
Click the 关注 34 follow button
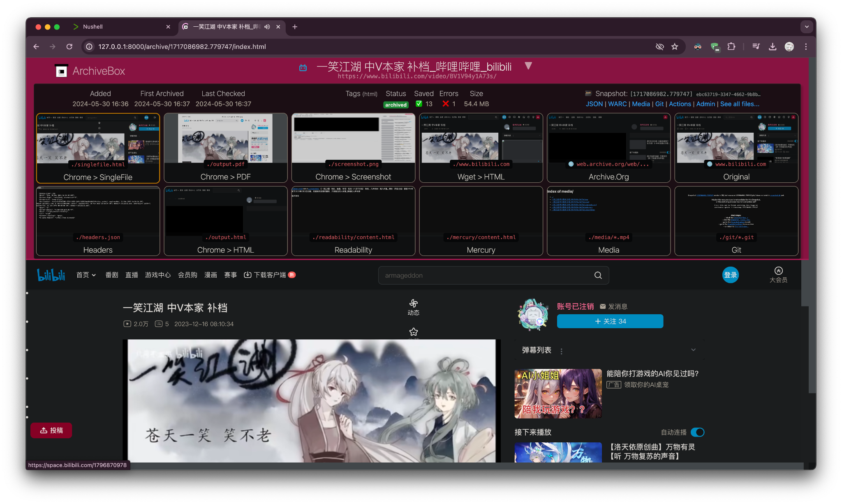tap(610, 321)
